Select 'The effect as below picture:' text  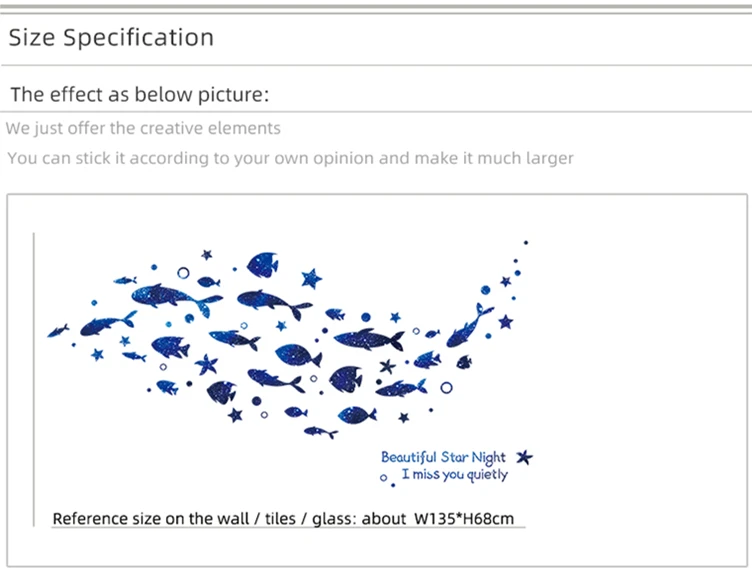(140, 94)
